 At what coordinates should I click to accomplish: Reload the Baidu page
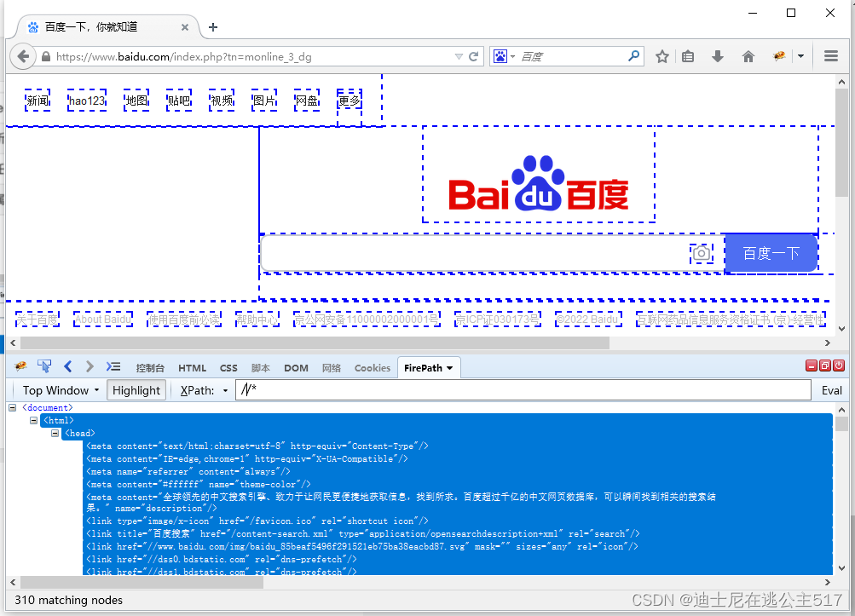tap(473, 56)
